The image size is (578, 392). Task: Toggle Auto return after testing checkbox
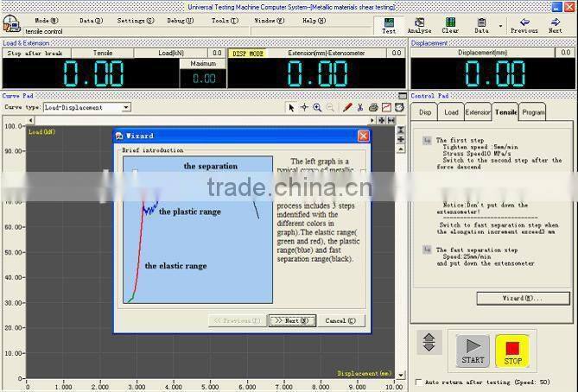click(x=418, y=382)
